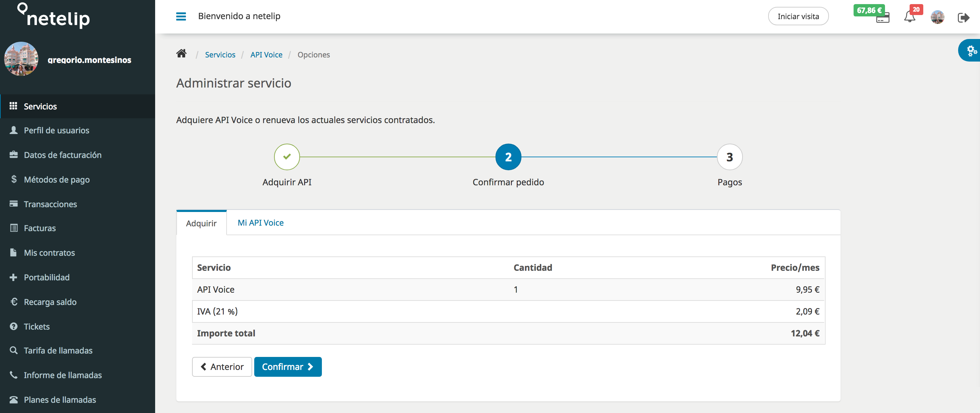Click the completed Adquirir API step circle

coord(287,157)
